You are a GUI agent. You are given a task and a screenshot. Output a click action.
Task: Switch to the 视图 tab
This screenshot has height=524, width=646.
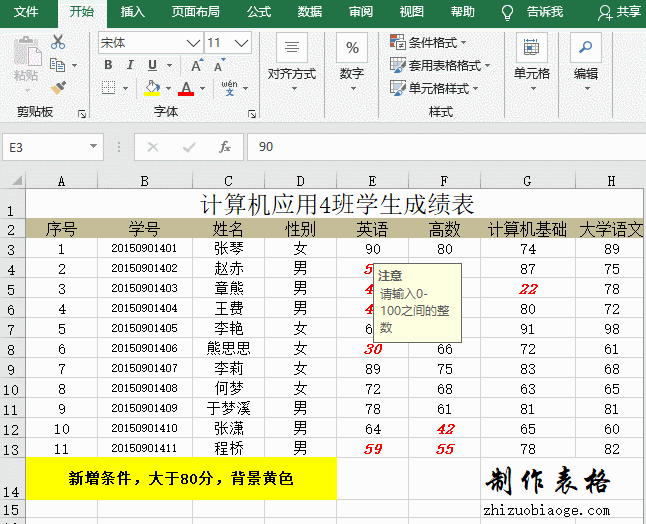412,12
